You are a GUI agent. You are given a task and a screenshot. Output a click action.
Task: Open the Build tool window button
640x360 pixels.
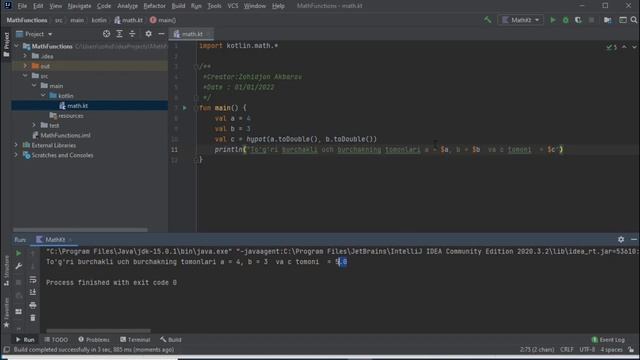coord(171,340)
